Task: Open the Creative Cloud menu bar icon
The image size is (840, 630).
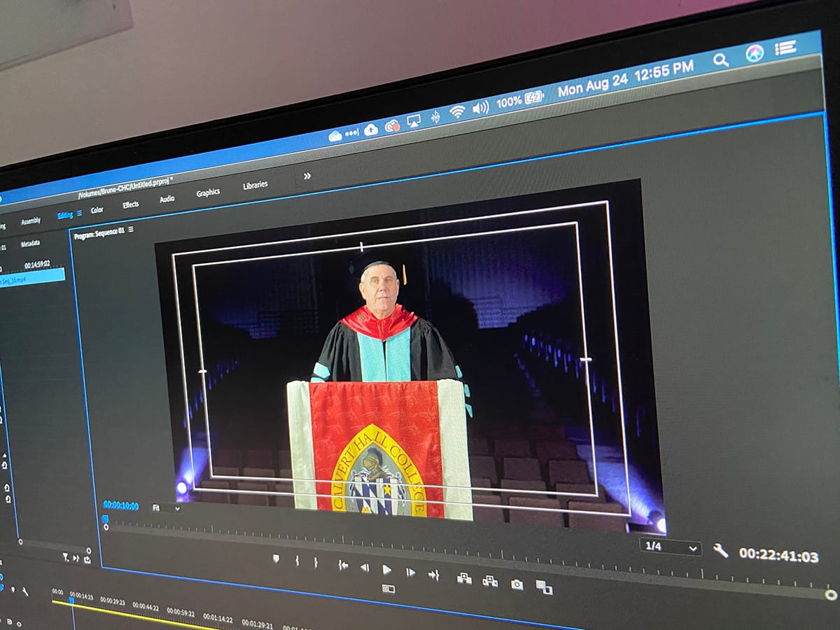Action: click(392, 125)
